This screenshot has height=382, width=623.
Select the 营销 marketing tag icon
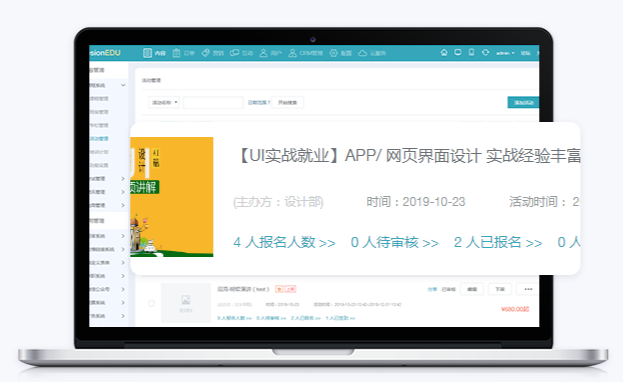pos(205,53)
